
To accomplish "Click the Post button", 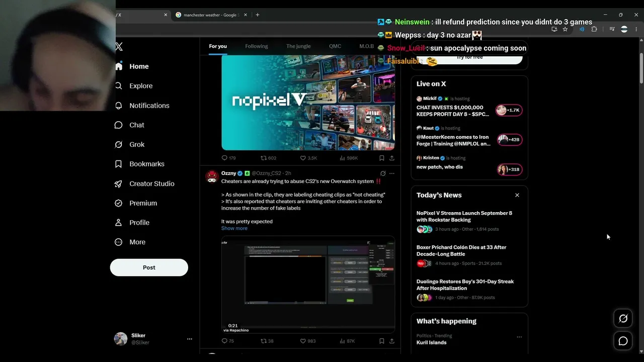I will coord(149,267).
